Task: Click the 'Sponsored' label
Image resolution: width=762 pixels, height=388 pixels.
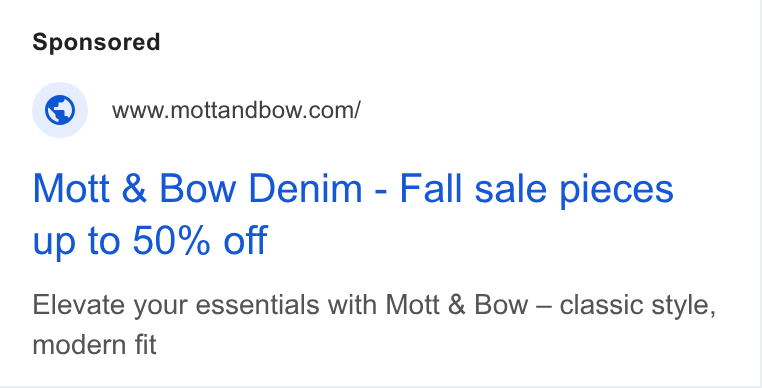Action: point(96,42)
